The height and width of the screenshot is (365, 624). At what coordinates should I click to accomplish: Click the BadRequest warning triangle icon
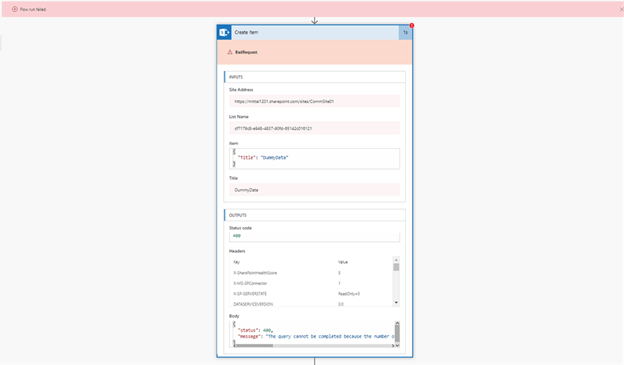(230, 52)
